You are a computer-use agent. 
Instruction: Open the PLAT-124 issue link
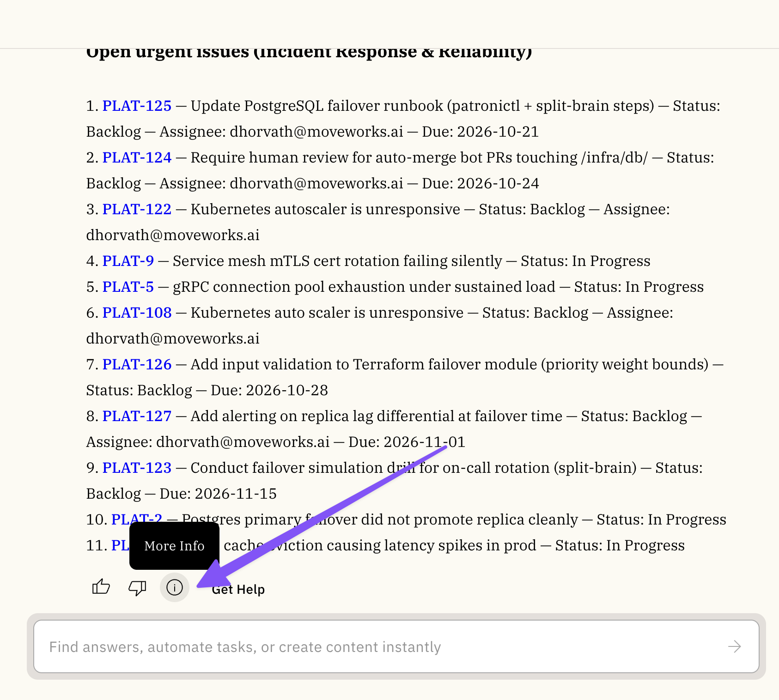click(137, 157)
